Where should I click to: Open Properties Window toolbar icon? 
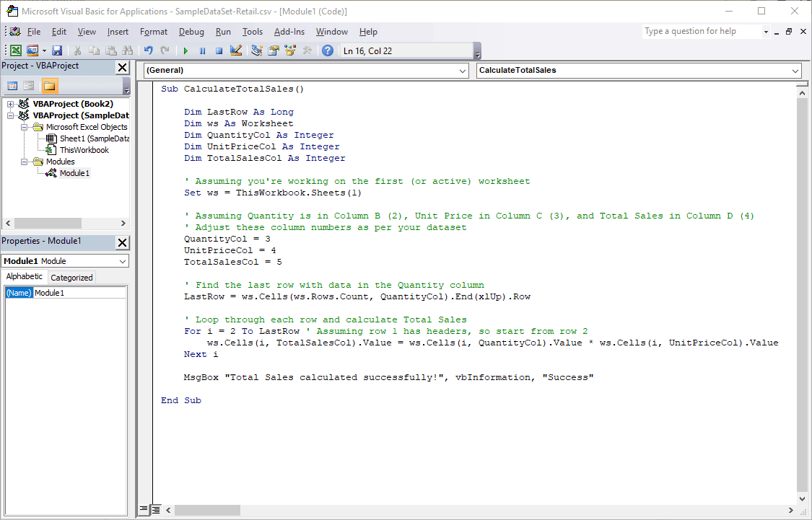[x=274, y=50]
